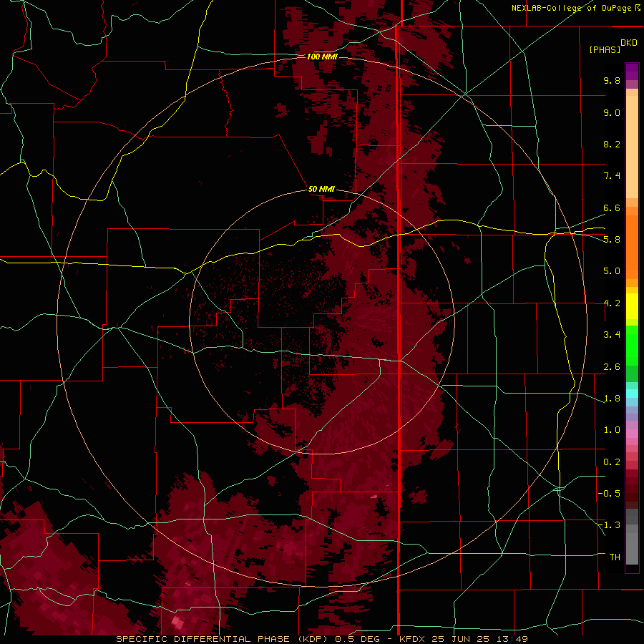Image resolution: width=644 pixels, height=644 pixels.
Task: Pick the bright green color bar segment
Action: [632, 346]
